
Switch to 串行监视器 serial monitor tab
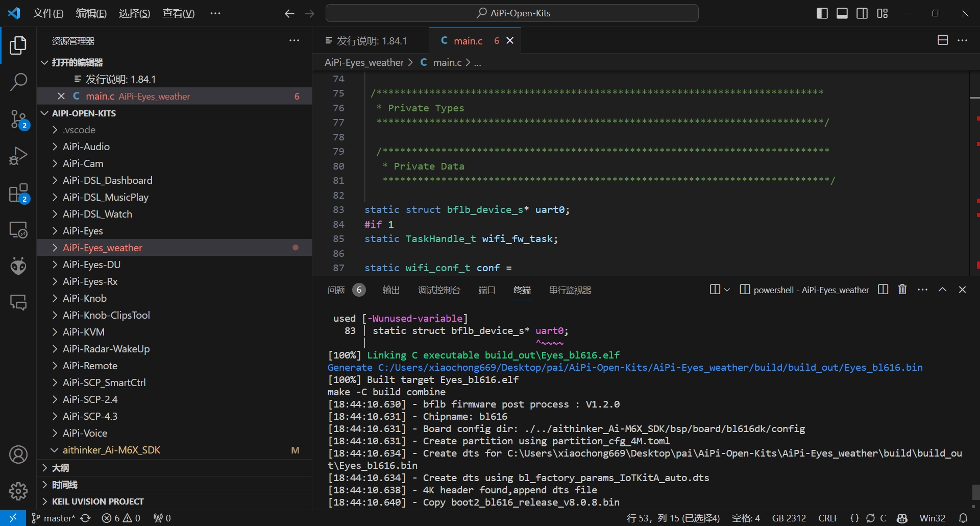tap(570, 290)
